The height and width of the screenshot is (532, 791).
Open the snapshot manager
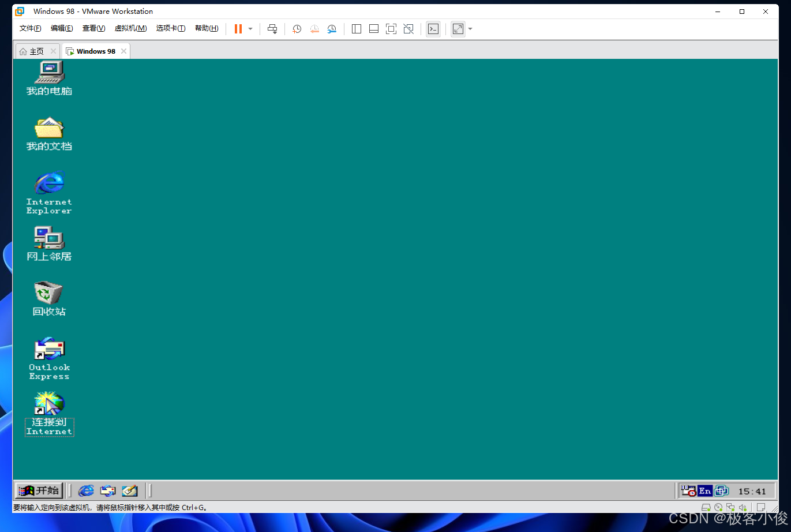(332, 29)
